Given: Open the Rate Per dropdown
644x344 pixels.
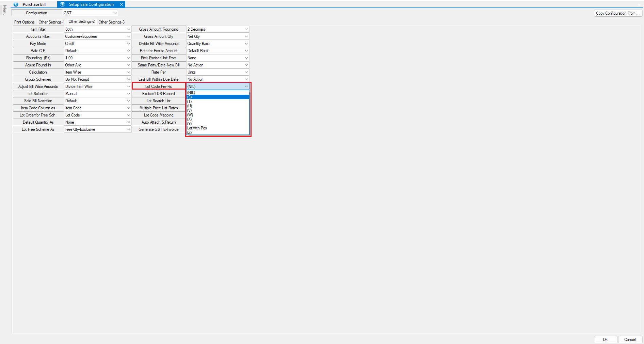Looking at the screenshot, I should (x=246, y=72).
